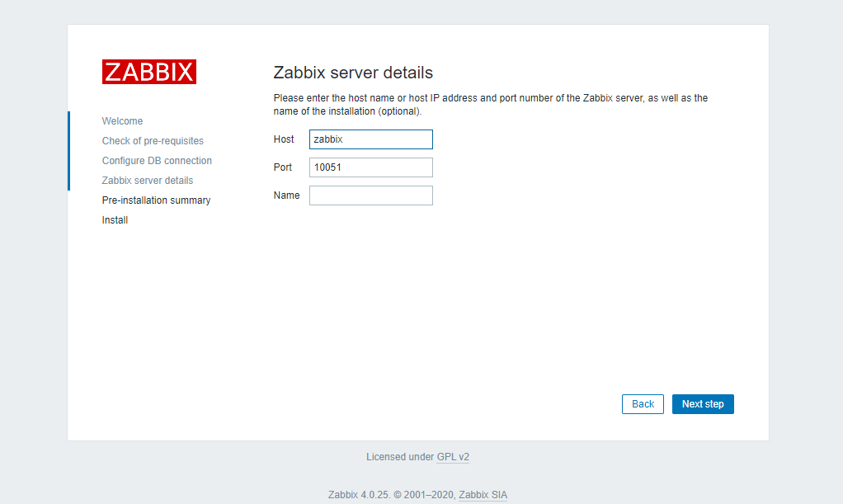Select Pre-installation summary step
Viewport: 843px width, 504px height.
156,200
